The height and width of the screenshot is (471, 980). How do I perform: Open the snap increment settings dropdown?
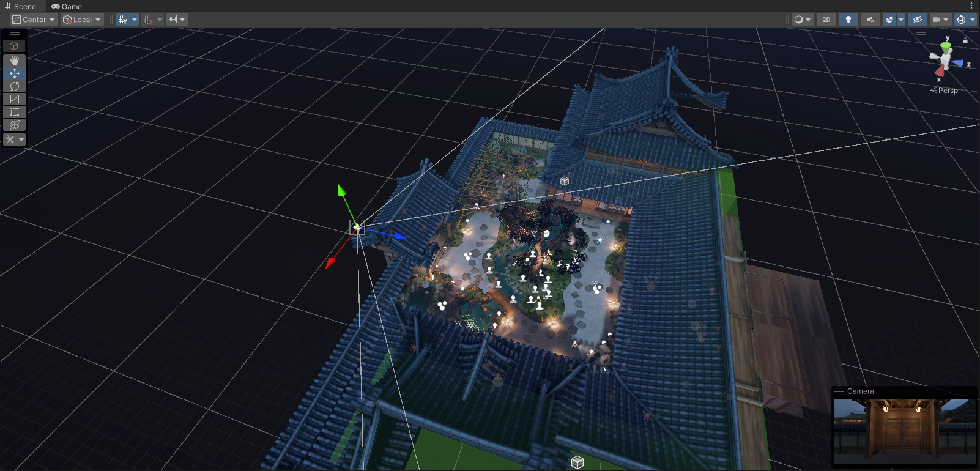[x=177, y=20]
